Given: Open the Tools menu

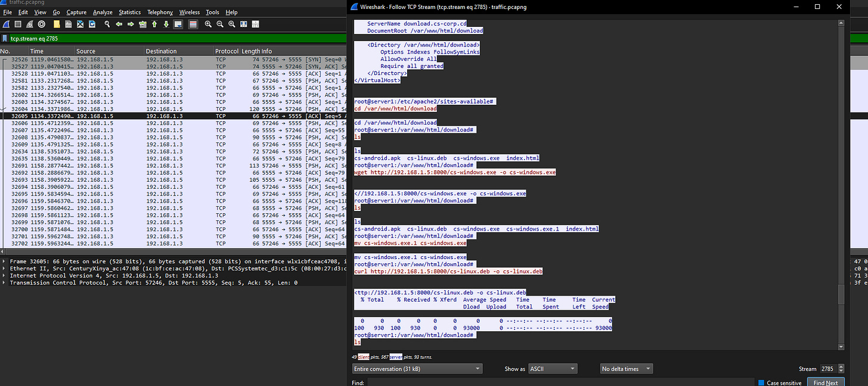Looking at the screenshot, I should (212, 12).
